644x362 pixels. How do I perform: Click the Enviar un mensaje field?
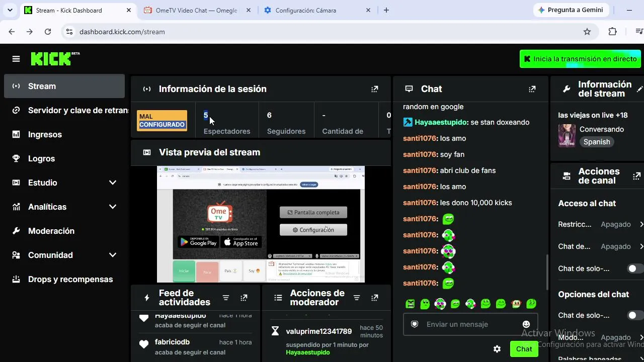click(470, 324)
